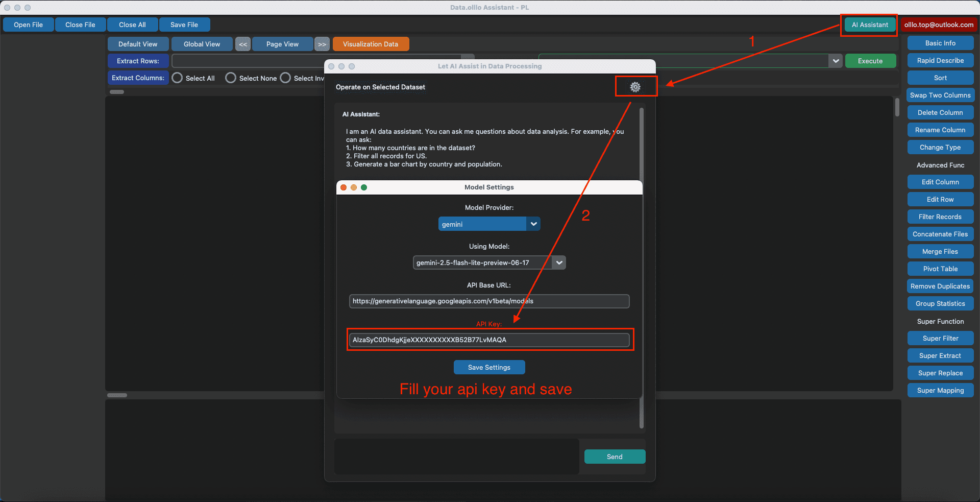Open the Model Provider dropdown
Image resolution: width=980 pixels, height=502 pixels.
point(533,224)
